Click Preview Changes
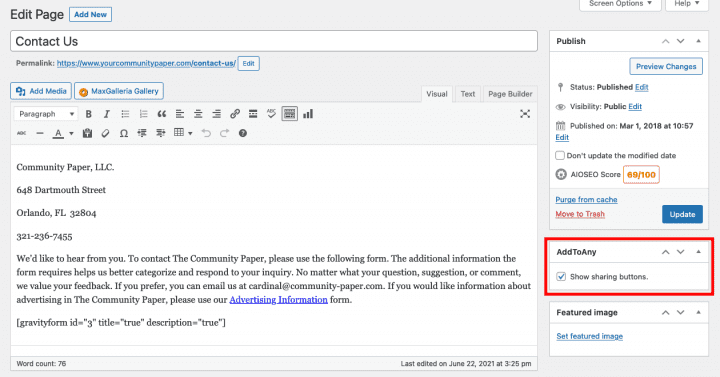 pos(666,66)
